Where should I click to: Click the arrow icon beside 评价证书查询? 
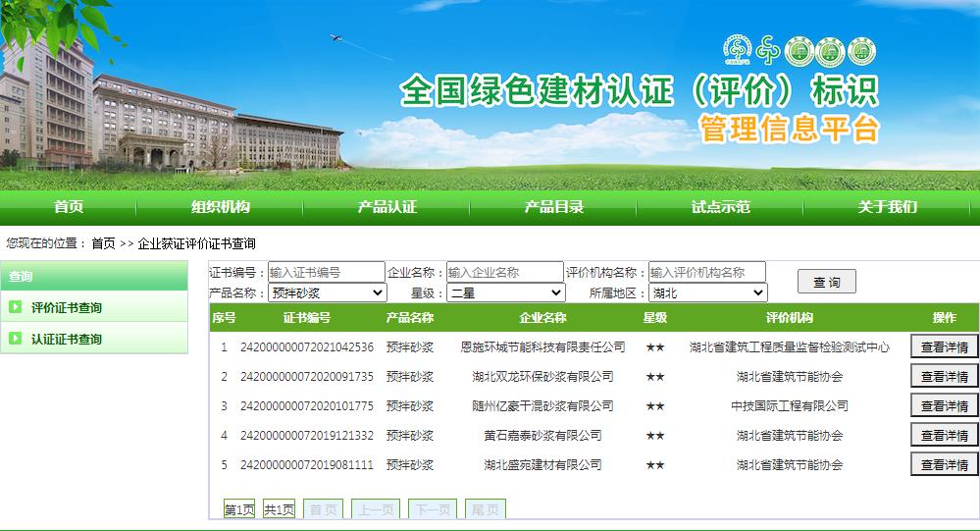(x=16, y=307)
